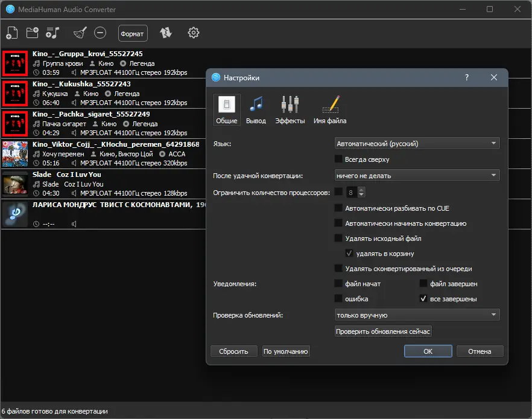Switch to the Эффекты settings tab

pyautogui.click(x=290, y=110)
